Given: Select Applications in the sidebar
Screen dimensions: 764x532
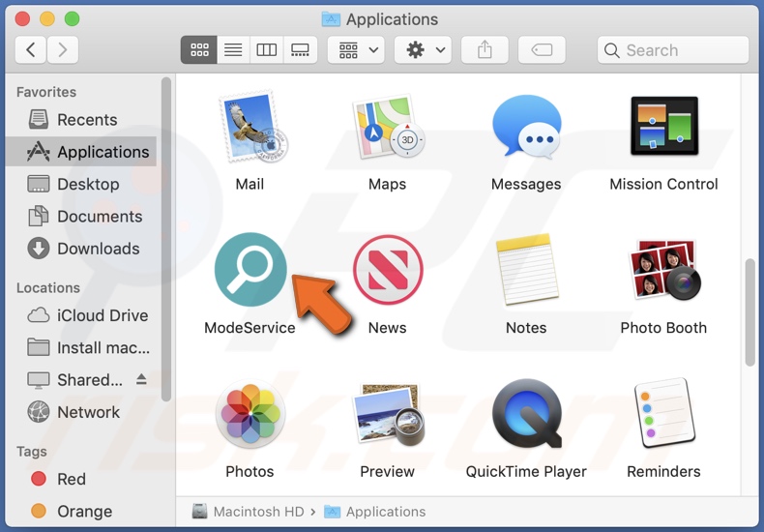Looking at the screenshot, I should point(81,152).
